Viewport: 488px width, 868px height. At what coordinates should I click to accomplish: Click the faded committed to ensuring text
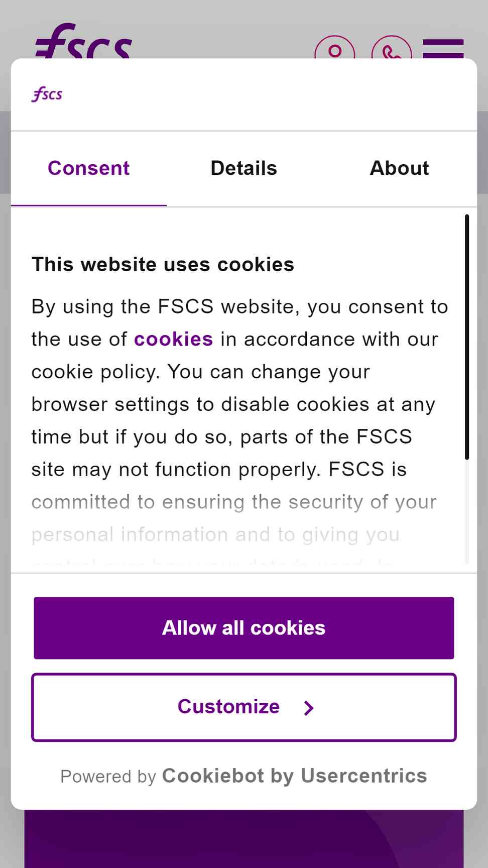[x=234, y=502]
